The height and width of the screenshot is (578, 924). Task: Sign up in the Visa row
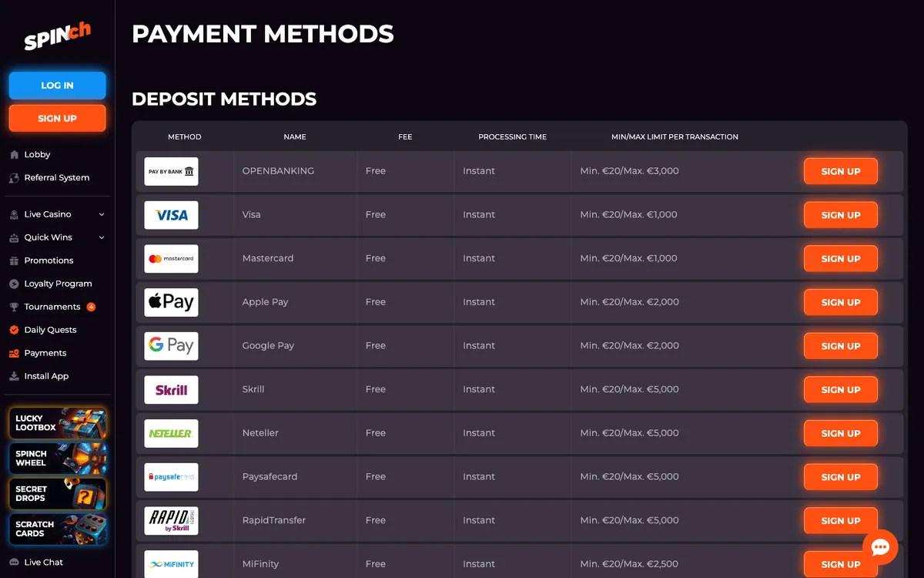pos(841,215)
